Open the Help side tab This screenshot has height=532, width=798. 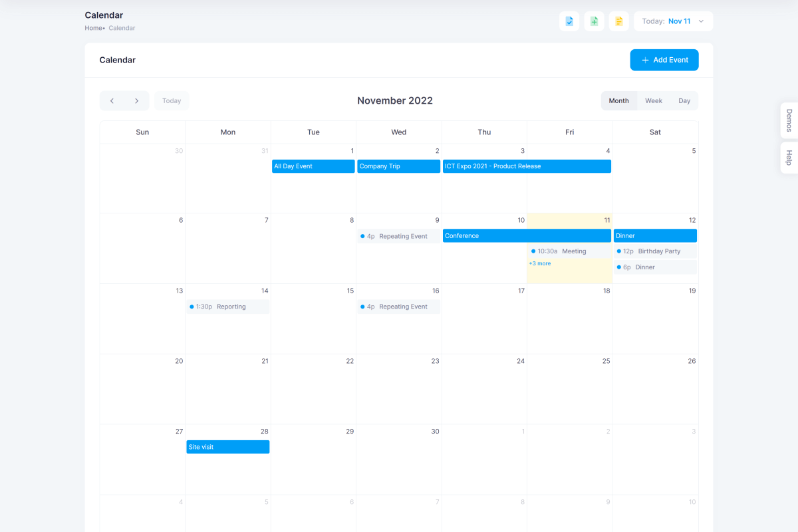(x=789, y=158)
